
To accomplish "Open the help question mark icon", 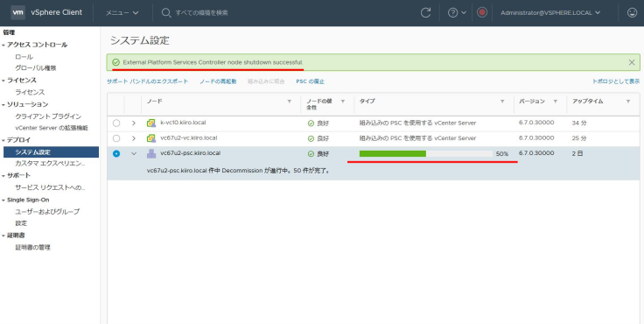I will coord(452,13).
